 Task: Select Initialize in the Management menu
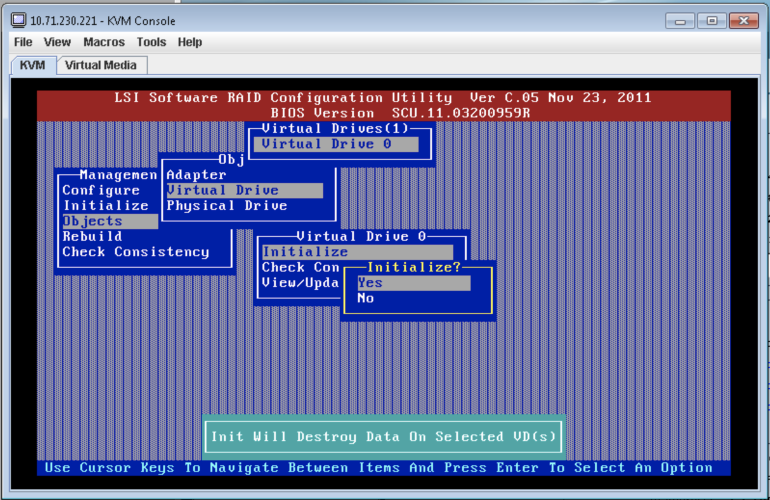(106, 205)
